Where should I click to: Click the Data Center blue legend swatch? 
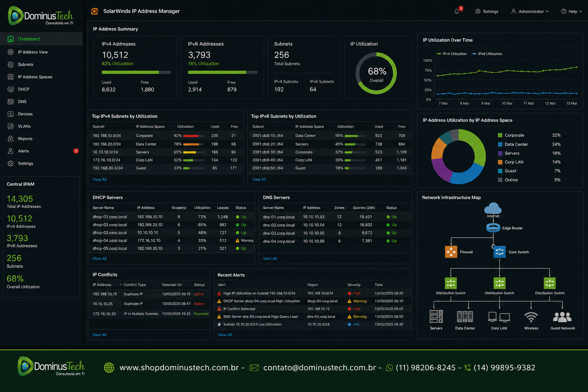500,144
